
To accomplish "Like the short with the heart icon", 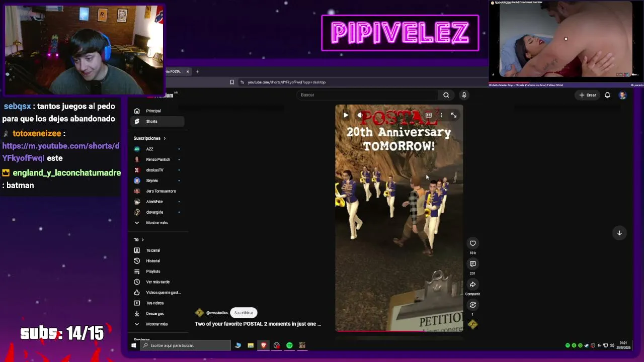I will tap(472, 243).
